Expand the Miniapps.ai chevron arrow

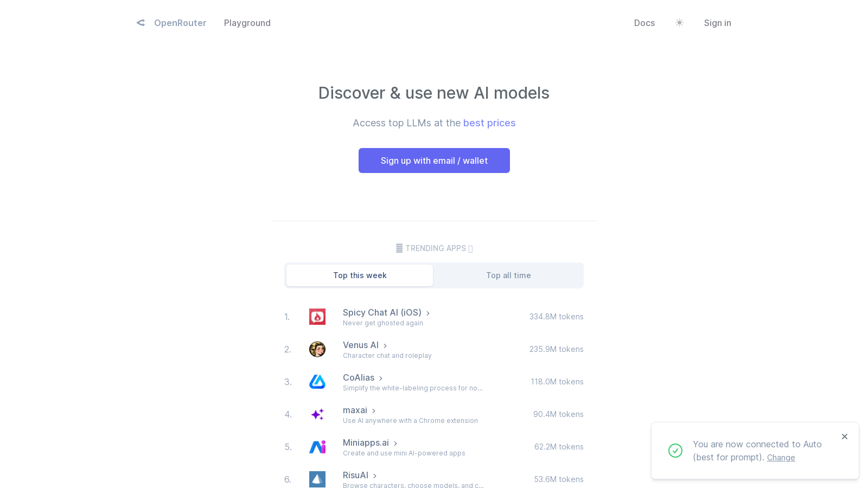pyautogui.click(x=395, y=444)
